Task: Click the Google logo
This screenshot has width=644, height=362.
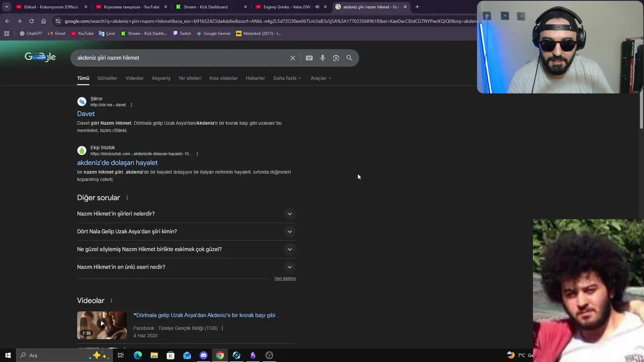Action: [x=40, y=57]
